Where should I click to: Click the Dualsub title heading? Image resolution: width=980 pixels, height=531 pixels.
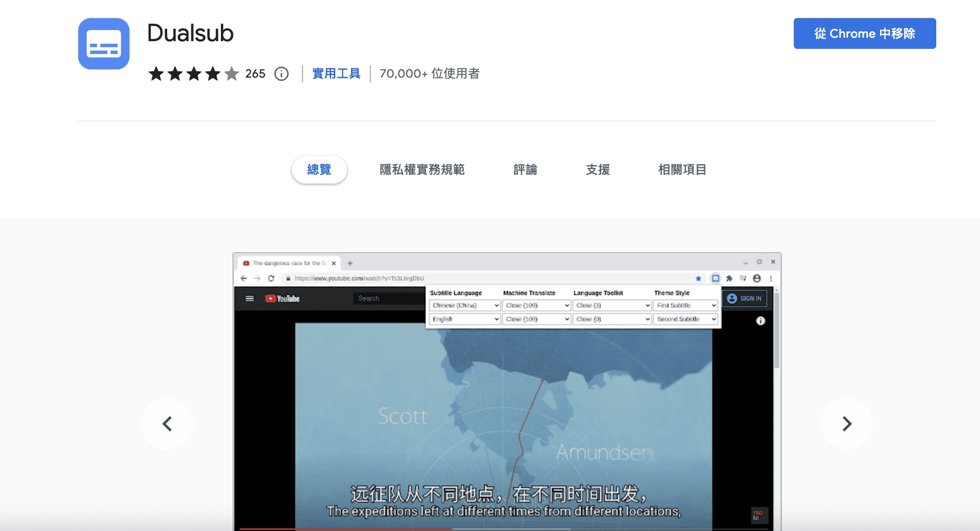pos(190,33)
